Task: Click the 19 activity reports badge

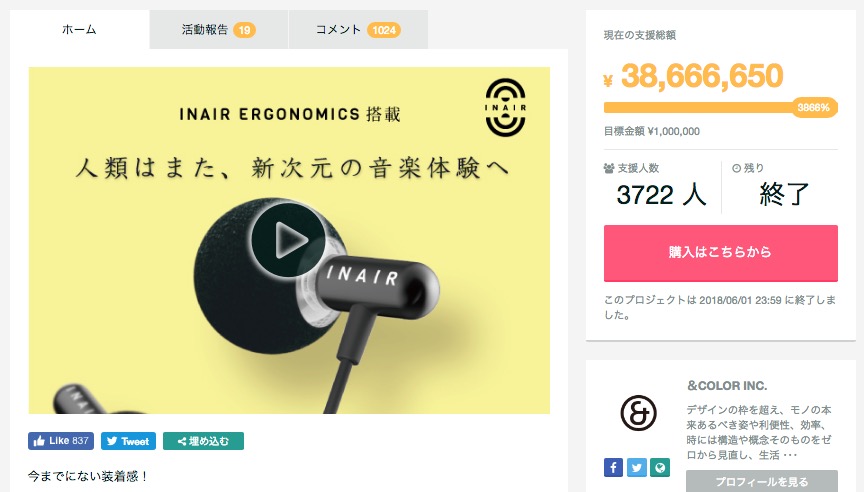Action: tap(244, 30)
